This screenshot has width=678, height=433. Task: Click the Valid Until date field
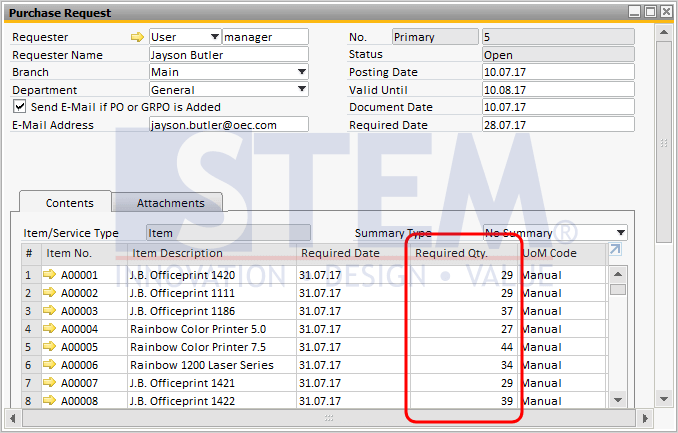(558, 90)
